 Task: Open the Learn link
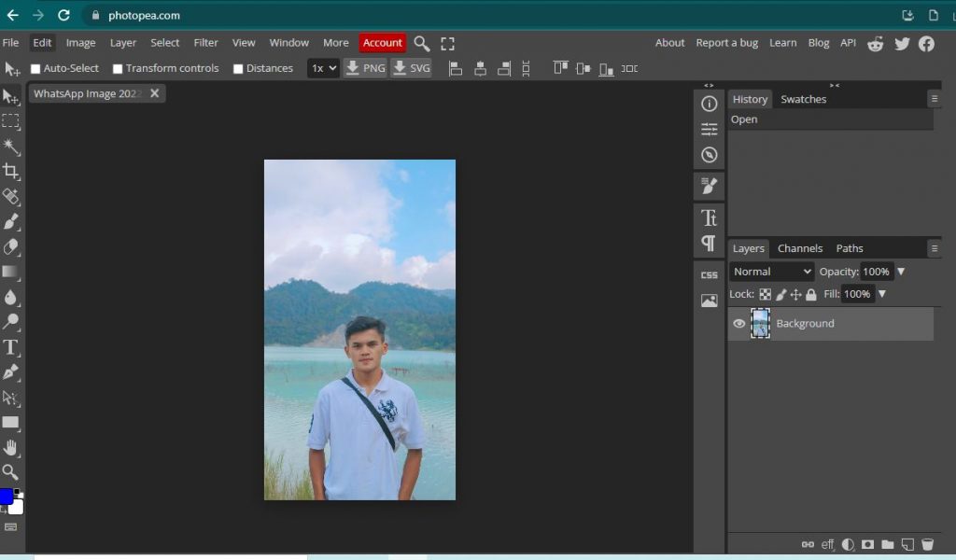point(783,43)
